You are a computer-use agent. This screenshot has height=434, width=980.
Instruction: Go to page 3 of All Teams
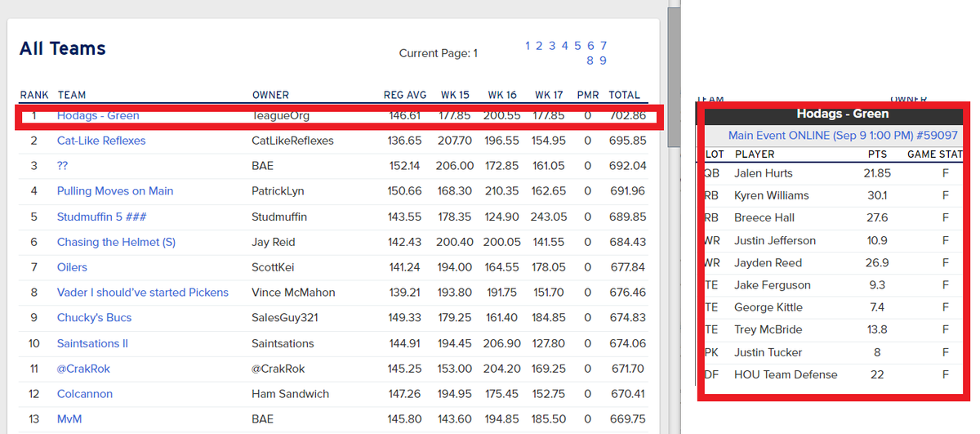tap(553, 46)
